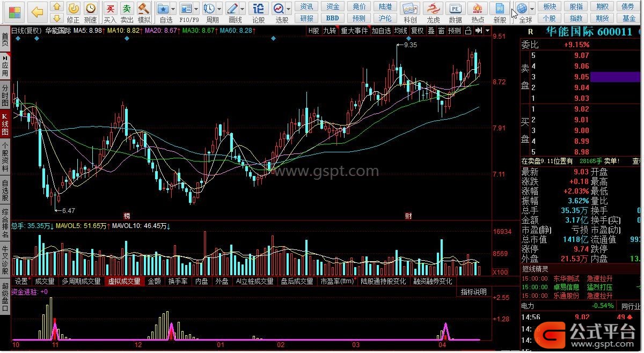Click the 研报 toolbar button
The width and height of the screenshot is (644, 353).
coord(307,18)
